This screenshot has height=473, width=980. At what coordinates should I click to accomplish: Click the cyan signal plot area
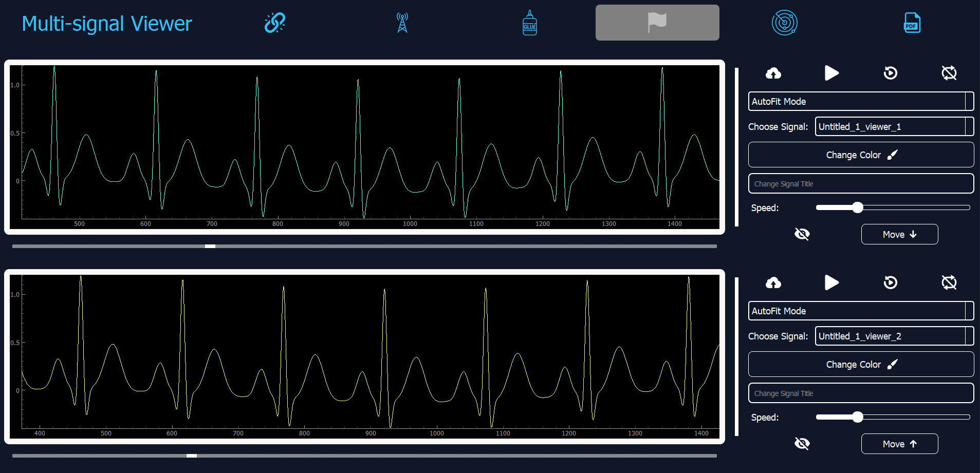[x=364, y=147]
